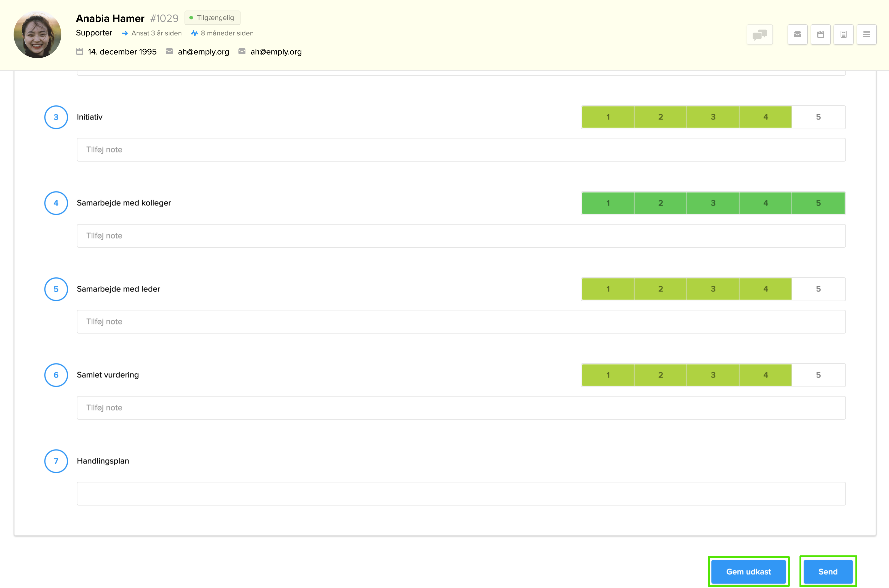The height and width of the screenshot is (588, 889).
Task: Open the hamburger menu icon
Action: (x=866, y=34)
